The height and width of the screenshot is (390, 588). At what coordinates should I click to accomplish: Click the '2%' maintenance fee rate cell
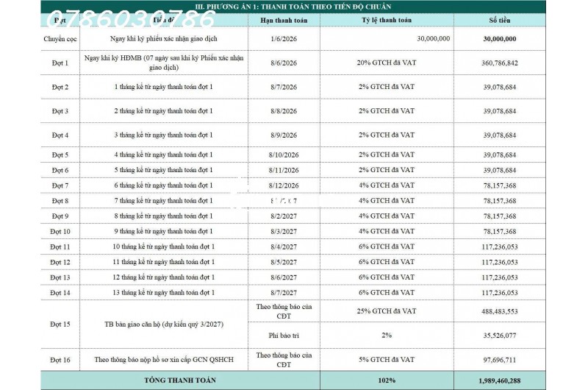(x=387, y=336)
